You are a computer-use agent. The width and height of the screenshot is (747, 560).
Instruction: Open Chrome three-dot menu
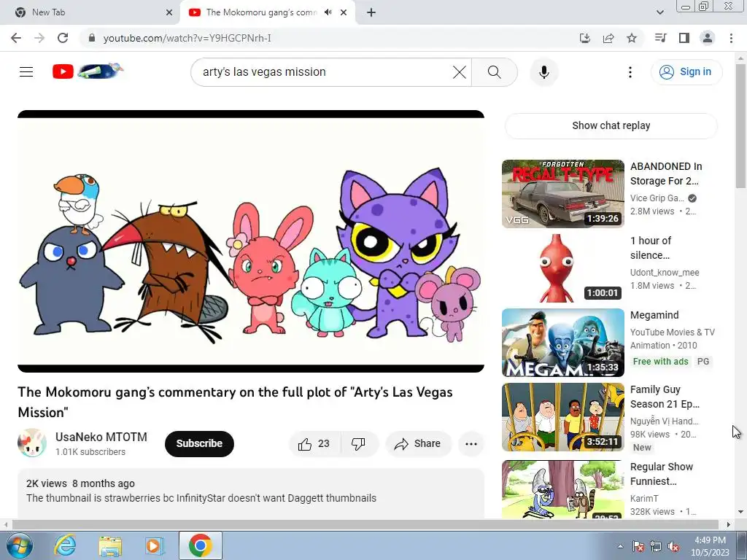[x=731, y=38]
